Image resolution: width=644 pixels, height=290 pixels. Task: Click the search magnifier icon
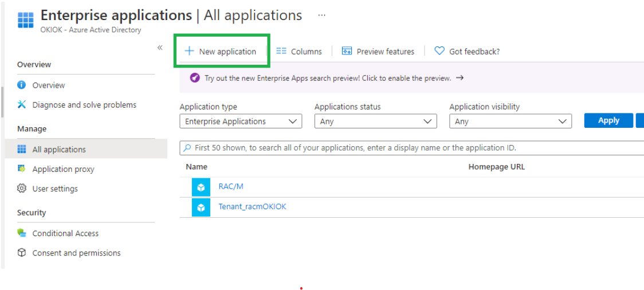pyautogui.click(x=187, y=147)
